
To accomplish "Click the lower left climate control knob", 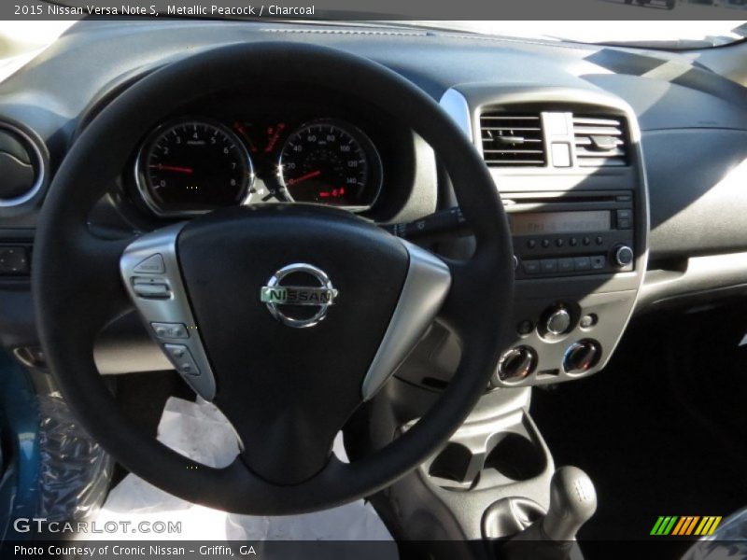I will pyautogui.click(x=517, y=363).
